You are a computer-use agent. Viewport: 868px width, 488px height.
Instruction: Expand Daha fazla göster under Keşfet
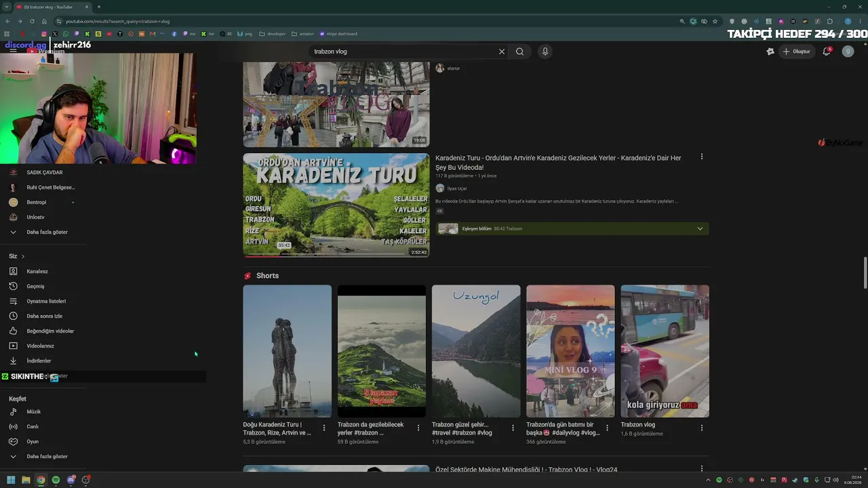point(47,456)
